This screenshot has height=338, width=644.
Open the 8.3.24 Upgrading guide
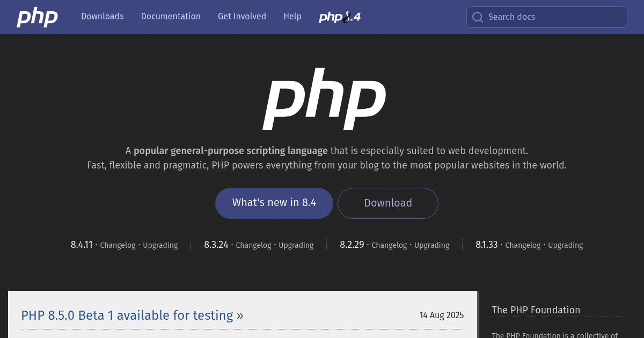296,245
